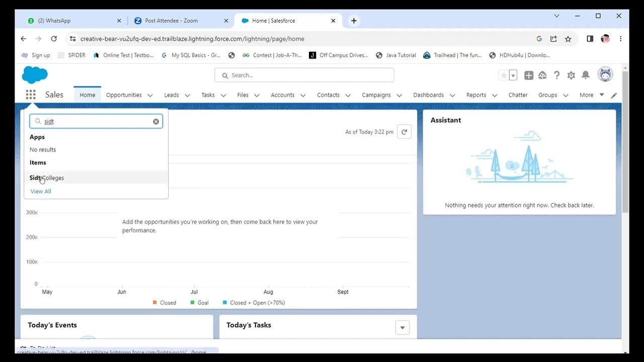This screenshot has height=362, width=644.
Task: Open the Contacts tab
Action: (x=328, y=95)
